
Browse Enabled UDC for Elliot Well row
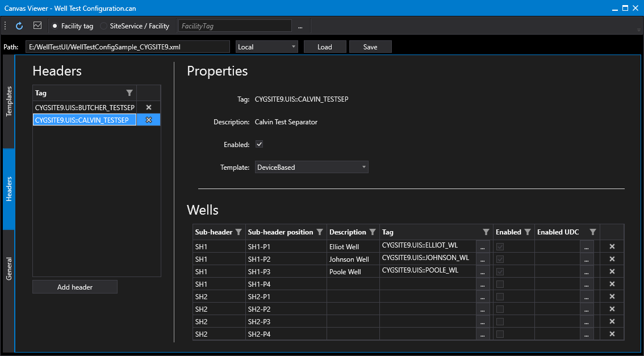[x=587, y=247]
